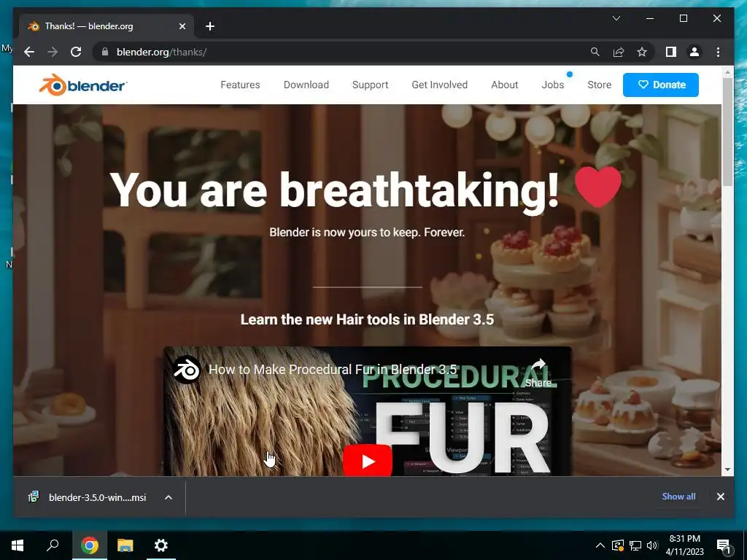Viewport: 747px width, 560px height.
Task: Click the msi file icon in downloads bar
Action: point(34,497)
